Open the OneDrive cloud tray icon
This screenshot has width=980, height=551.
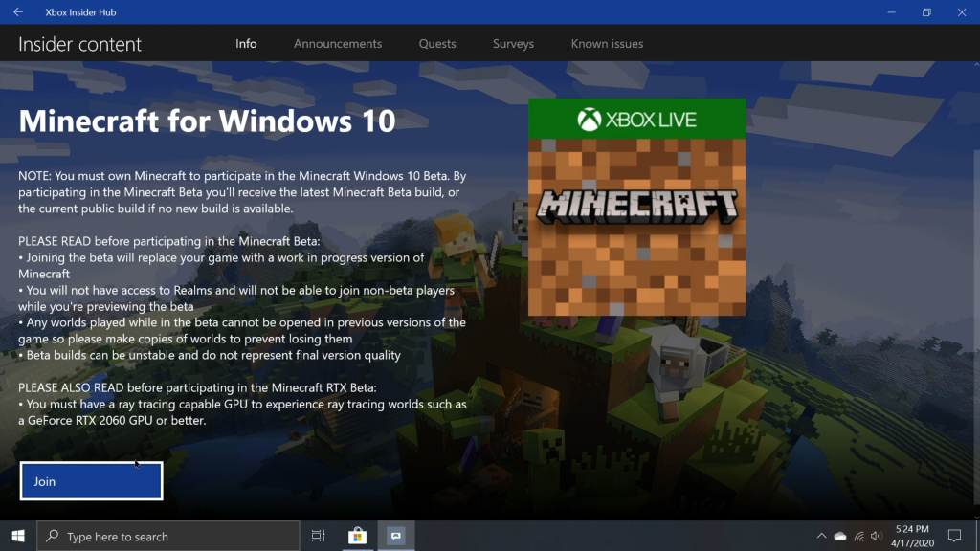840,536
